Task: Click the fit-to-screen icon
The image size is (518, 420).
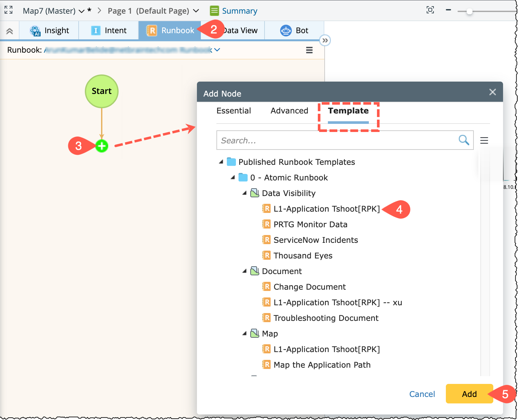Action: (430, 10)
